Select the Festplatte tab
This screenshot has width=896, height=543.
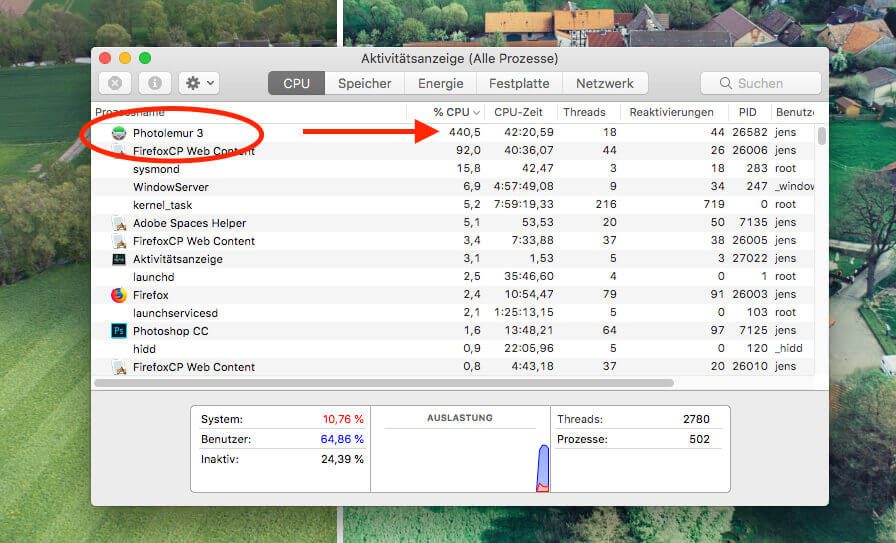[x=519, y=83]
